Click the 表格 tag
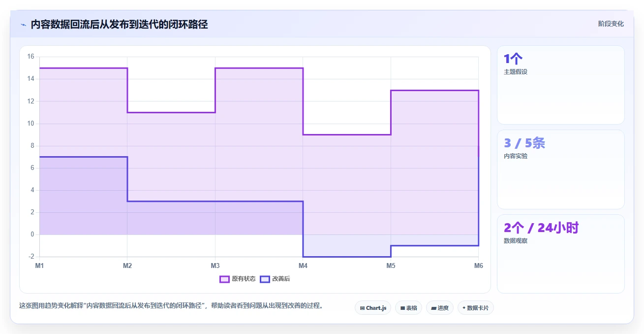This screenshot has height=334, width=644. click(408, 308)
